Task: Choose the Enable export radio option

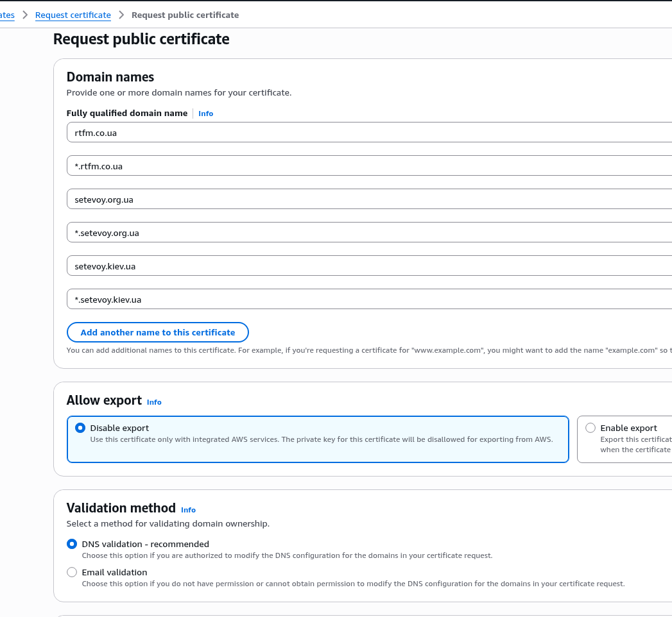Action: pos(590,428)
